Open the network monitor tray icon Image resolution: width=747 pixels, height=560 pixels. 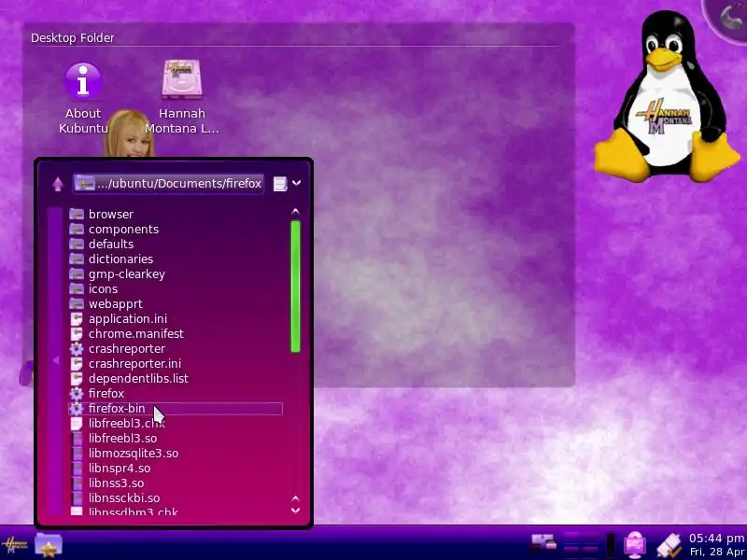(x=635, y=544)
